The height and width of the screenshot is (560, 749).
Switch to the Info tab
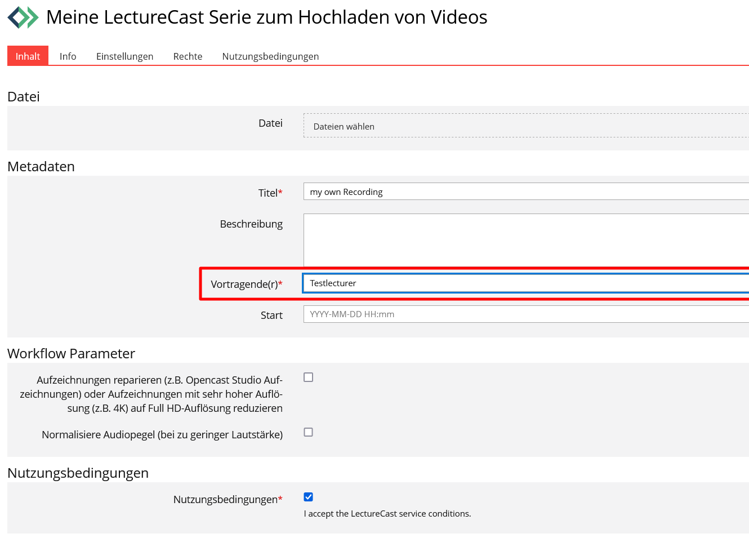pos(68,56)
